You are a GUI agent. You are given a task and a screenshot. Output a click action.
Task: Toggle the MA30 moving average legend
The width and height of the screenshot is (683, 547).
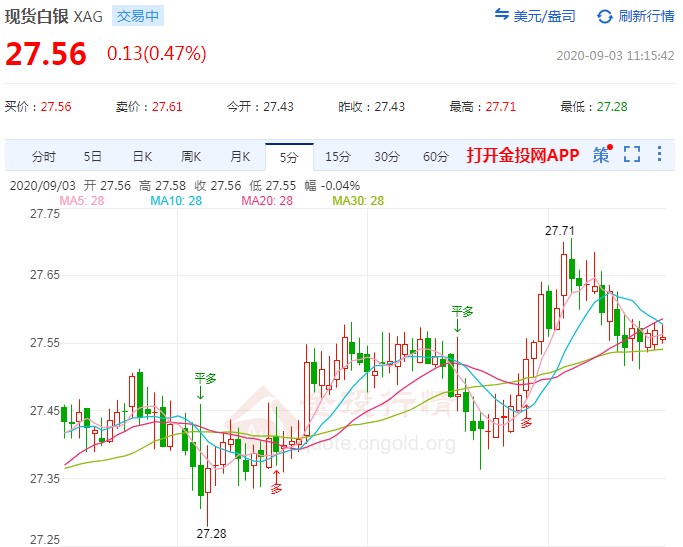pyautogui.click(x=358, y=201)
